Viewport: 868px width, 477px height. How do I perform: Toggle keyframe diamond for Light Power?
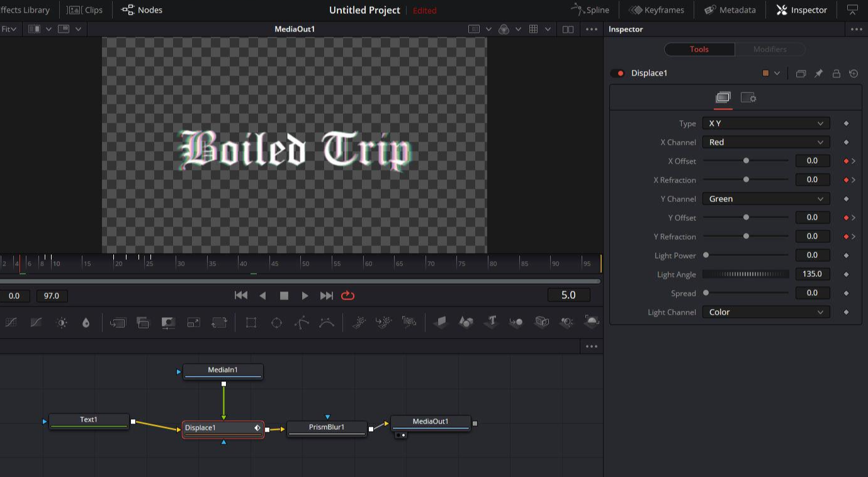click(x=847, y=255)
